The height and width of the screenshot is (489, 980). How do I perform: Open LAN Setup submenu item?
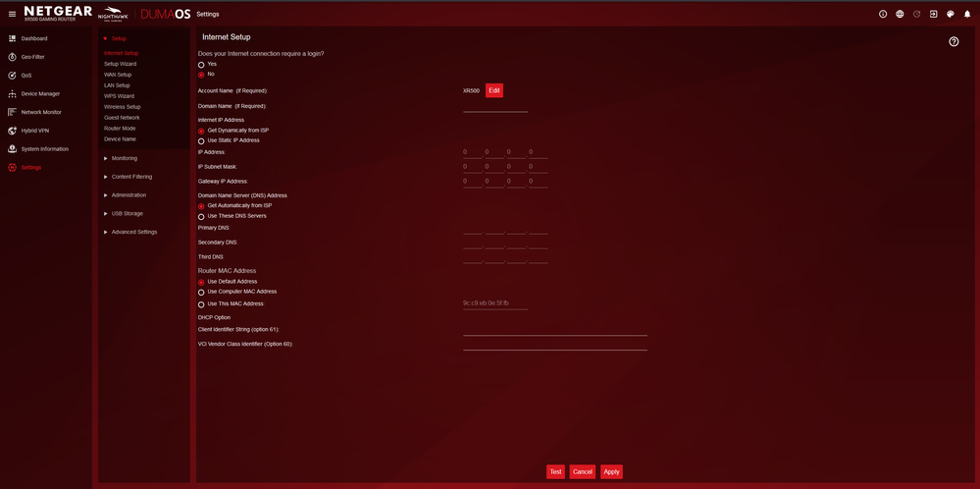click(x=117, y=85)
